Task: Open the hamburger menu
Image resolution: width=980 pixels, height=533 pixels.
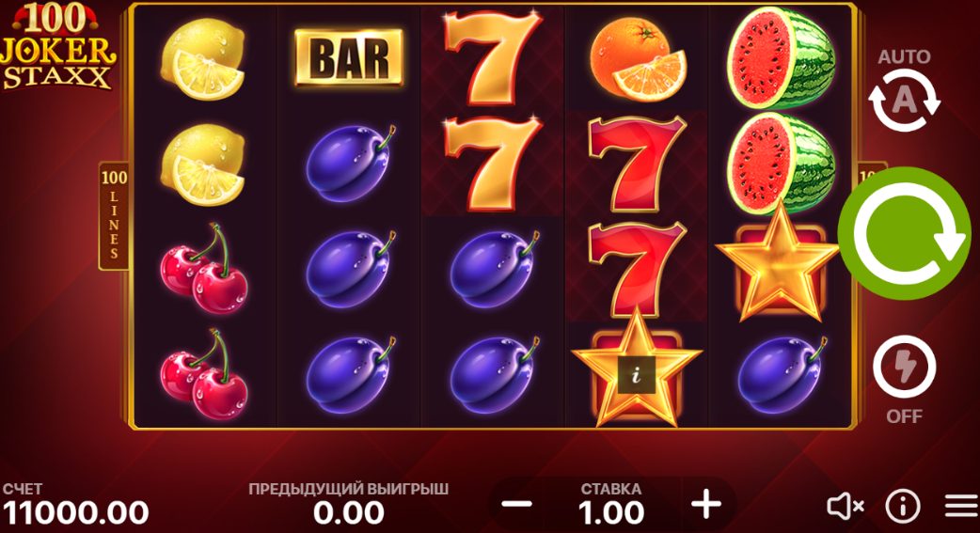Action: coord(961,506)
